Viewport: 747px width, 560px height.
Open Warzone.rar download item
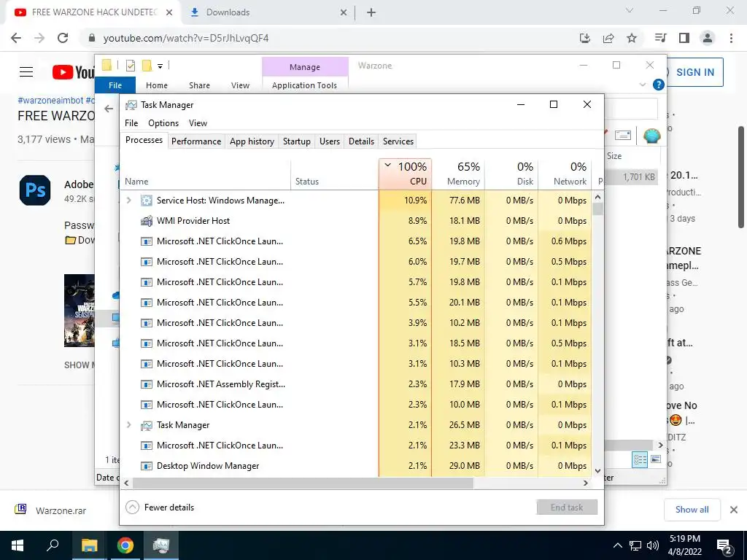[x=61, y=510]
